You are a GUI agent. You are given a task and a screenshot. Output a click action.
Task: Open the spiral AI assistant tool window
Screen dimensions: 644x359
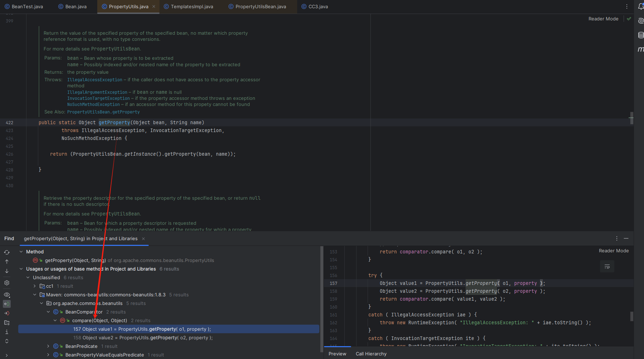(641, 21)
